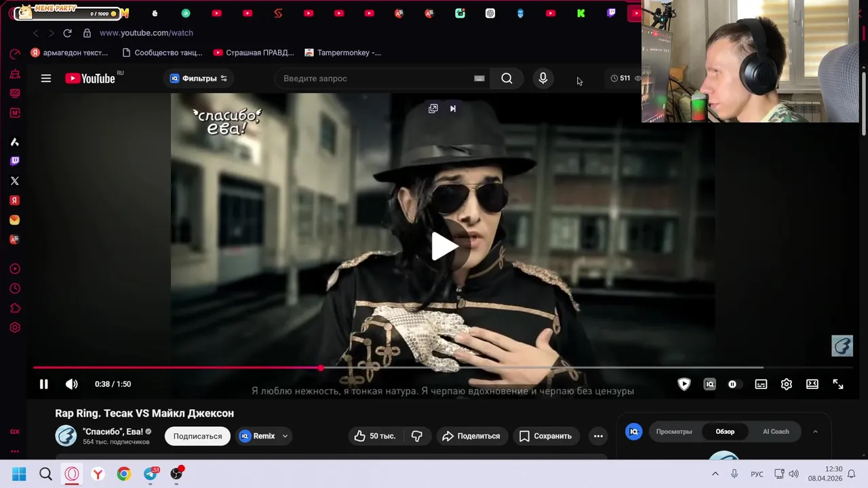Switch to the Twitch browser tab
Image resolution: width=868 pixels, height=488 pixels.
(611, 13)
